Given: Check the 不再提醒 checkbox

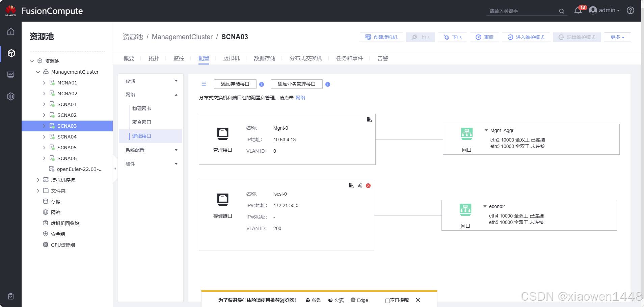Looking at the screenshot, I should click(x=387, y=301).
